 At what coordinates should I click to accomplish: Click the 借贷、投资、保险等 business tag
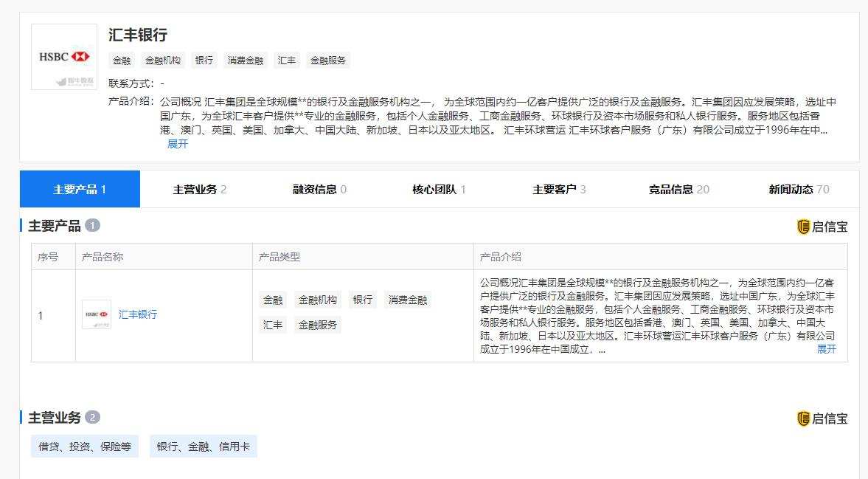(85, 447)
